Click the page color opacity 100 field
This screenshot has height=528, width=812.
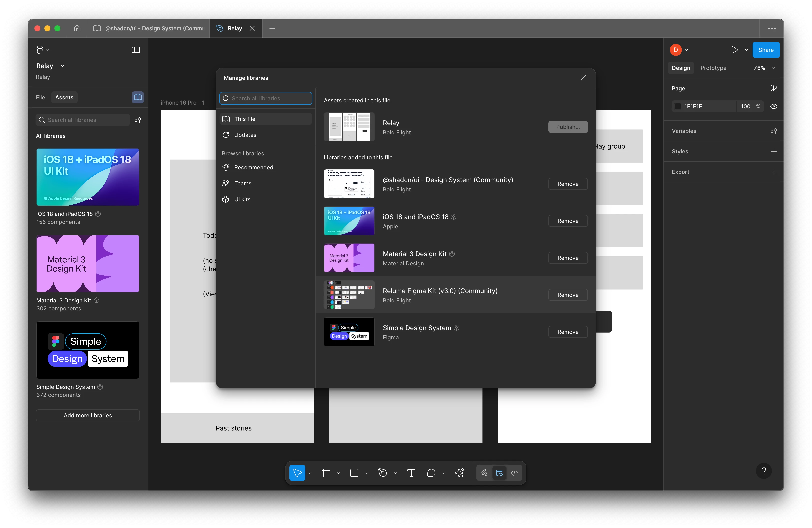(745, 107)
